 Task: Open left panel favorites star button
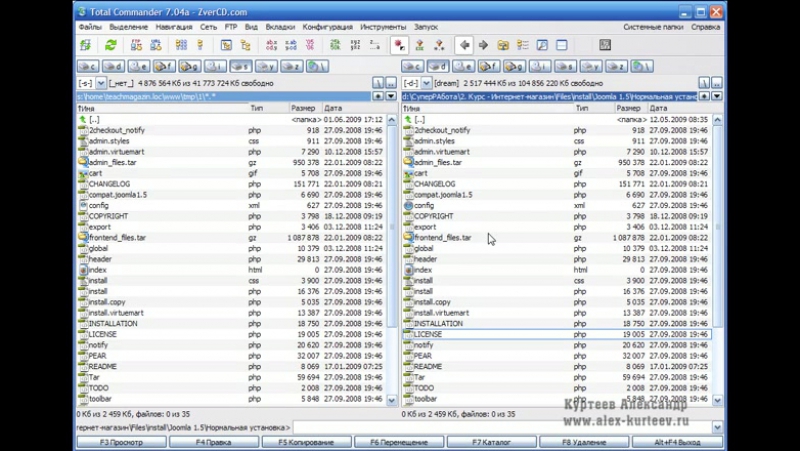[x=378, y=96]
